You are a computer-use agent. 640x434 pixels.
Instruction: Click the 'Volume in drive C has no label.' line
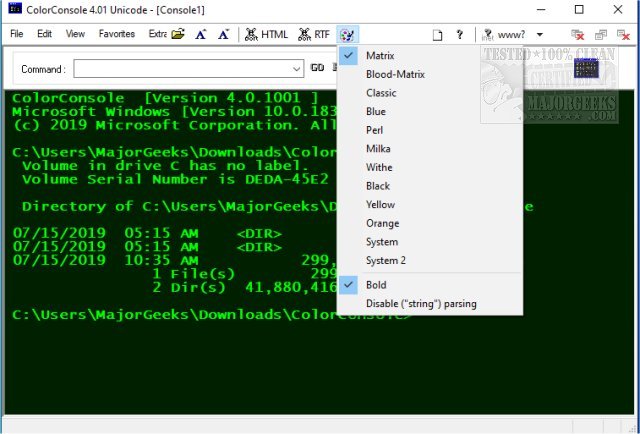165,166
